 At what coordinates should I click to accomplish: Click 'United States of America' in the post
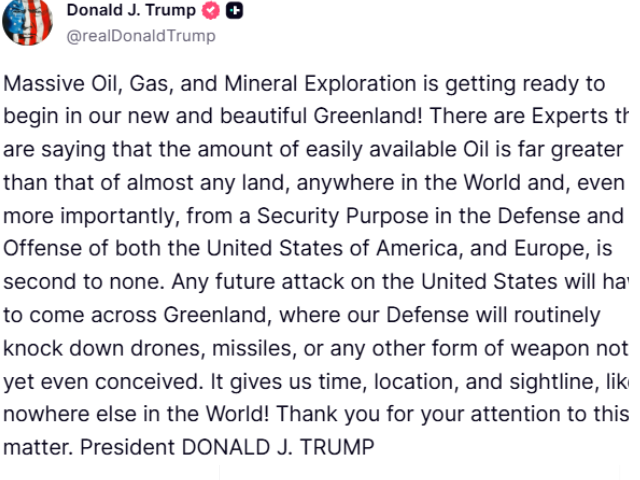point(332,249)
